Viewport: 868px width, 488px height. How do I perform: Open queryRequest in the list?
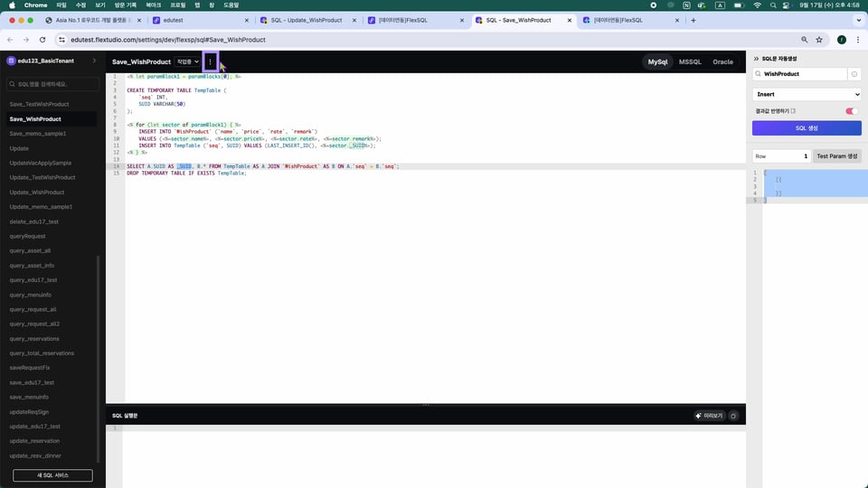tap(28, 236)
